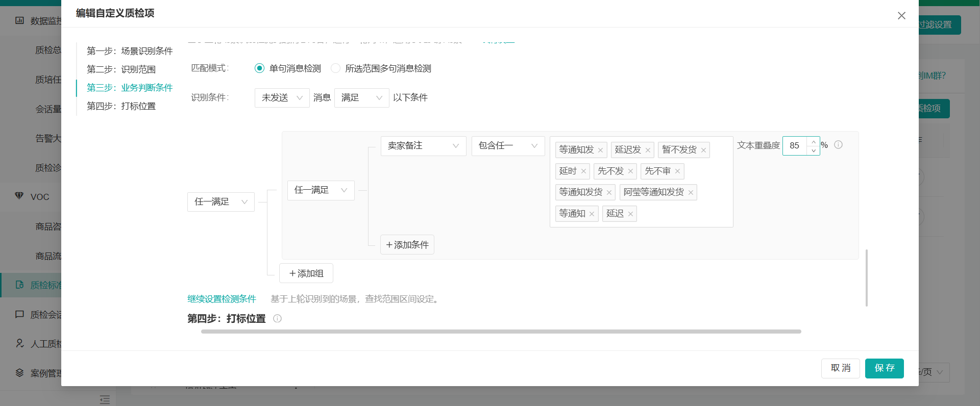Click the 过滤设置 button behind dialog
The width and height of the screenshot is (980, 406).
click(x=939, y=25)
